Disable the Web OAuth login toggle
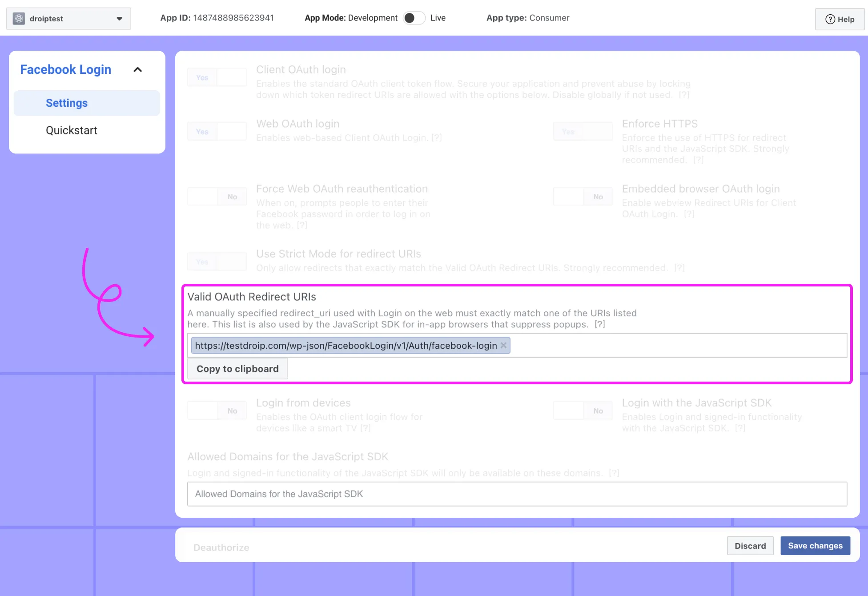The height and width of the screenshot is (596, 868). click(x=217, y=131)
